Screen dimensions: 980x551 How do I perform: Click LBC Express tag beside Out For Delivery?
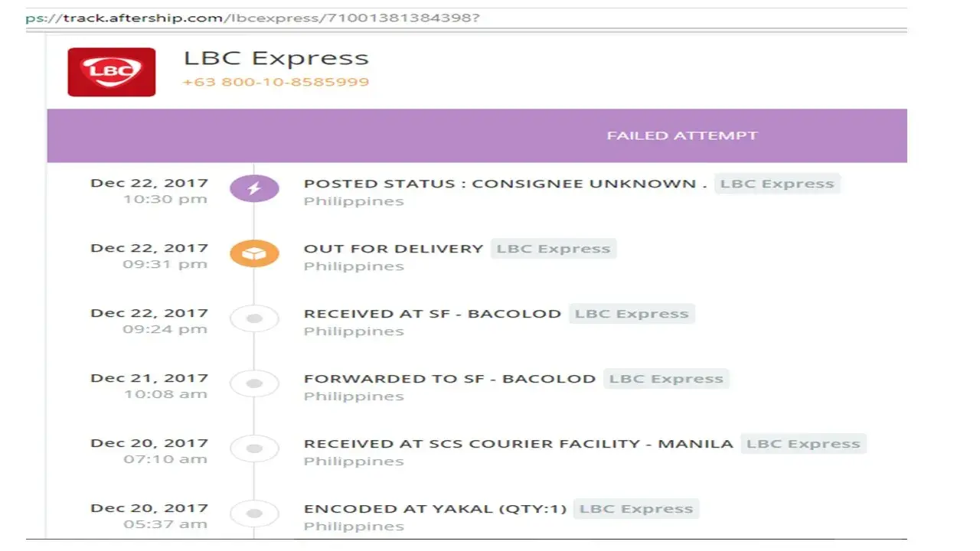click(x=553, y=249)
